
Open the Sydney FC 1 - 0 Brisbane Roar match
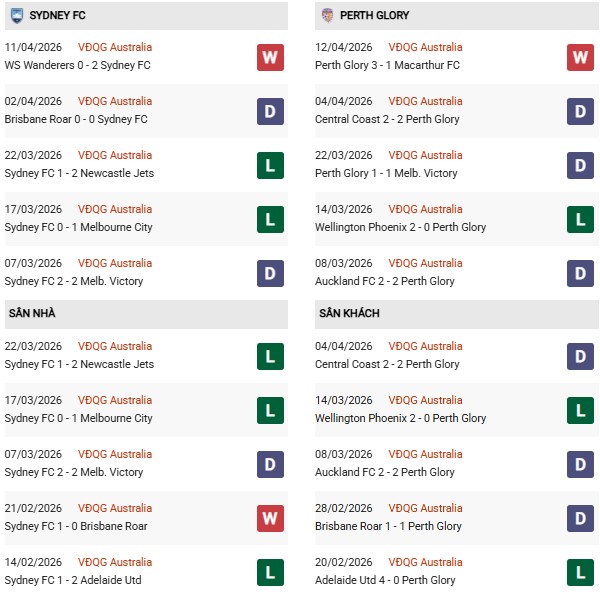click(x=76, y=526)
